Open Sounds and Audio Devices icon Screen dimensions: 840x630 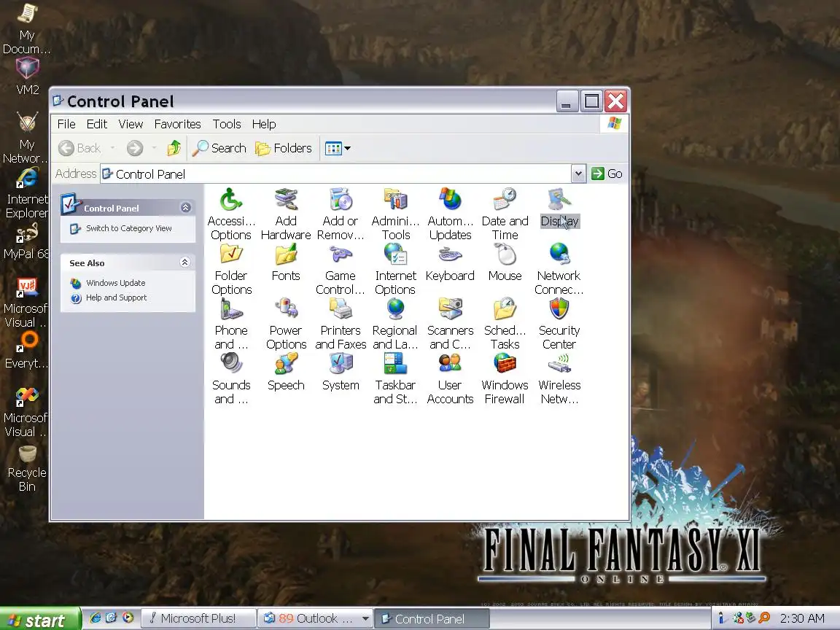tap(231, 378)
